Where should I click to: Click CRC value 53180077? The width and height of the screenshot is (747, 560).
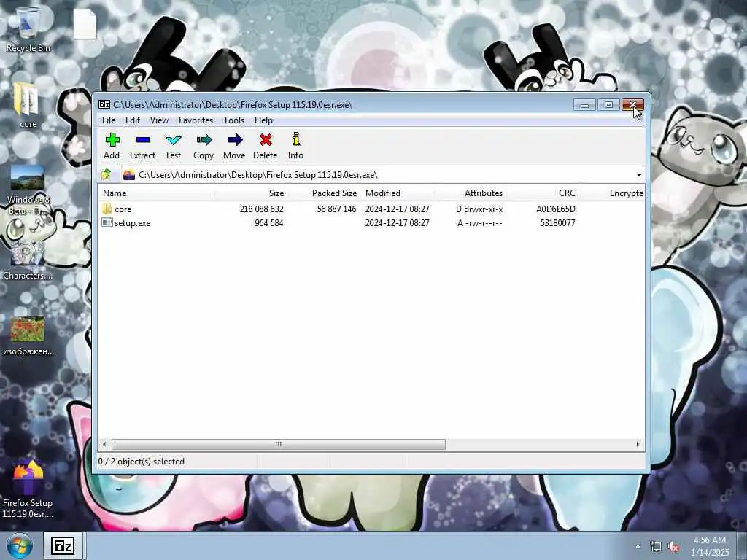557,223
